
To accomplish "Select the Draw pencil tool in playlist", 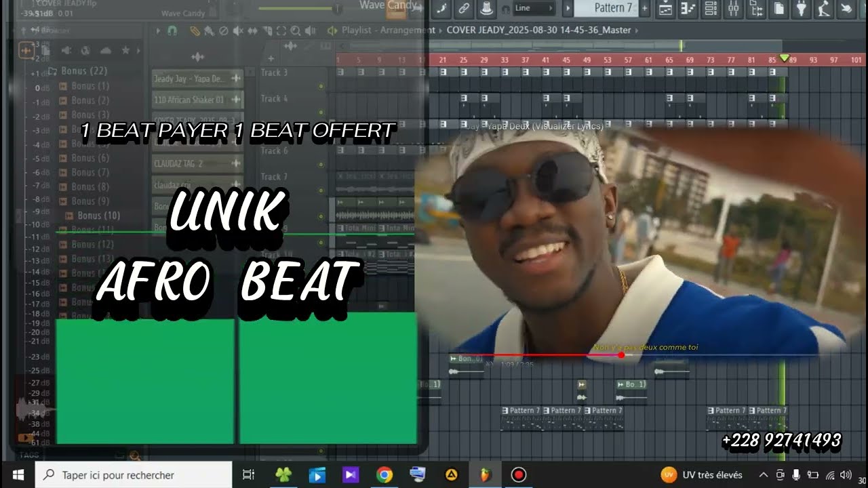I will (195, 30).
